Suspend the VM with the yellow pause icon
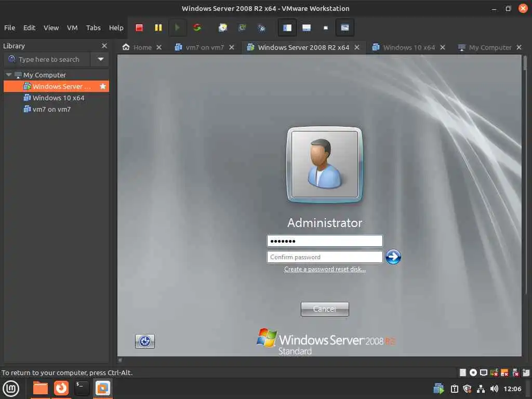This screenshot has width=532, height=399. (158, 28)
